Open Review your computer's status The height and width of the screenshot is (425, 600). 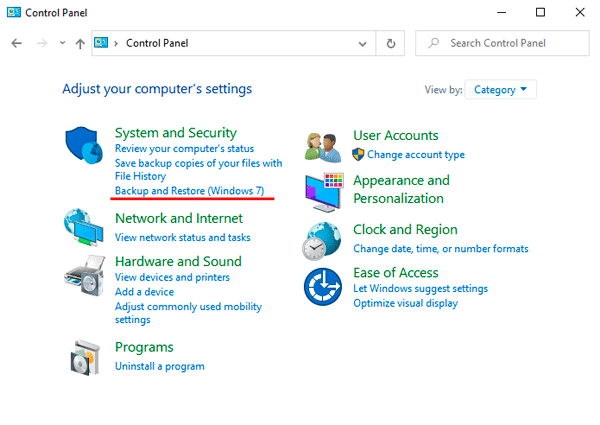184,148
